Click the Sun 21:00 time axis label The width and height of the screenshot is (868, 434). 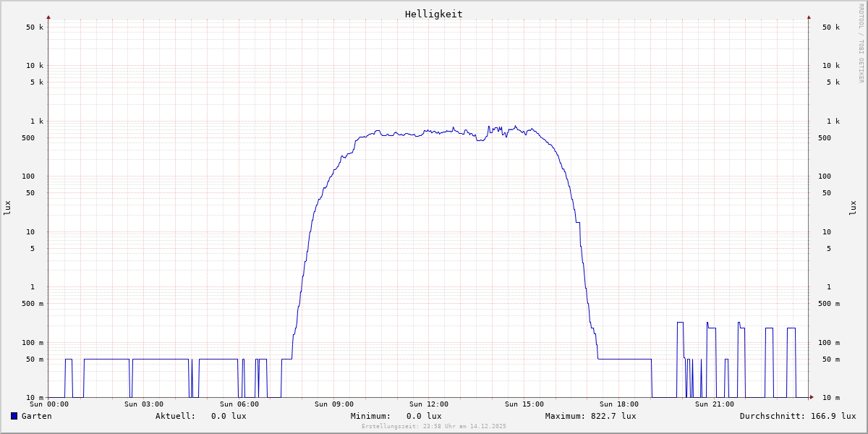coord(715,404)
